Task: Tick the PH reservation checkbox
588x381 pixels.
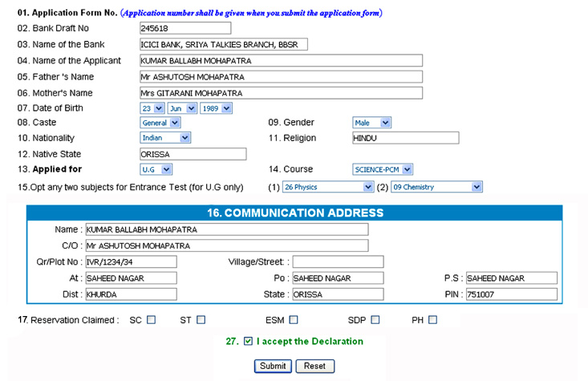Action: [432, 320]
